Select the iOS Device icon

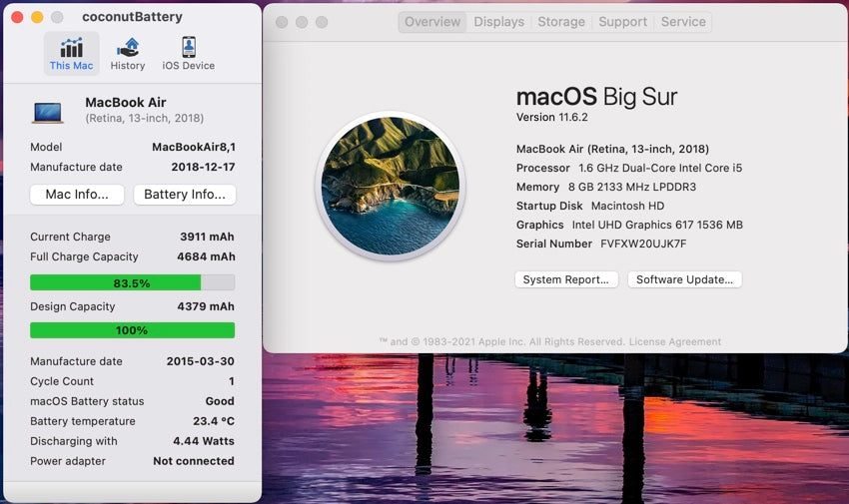188,53
